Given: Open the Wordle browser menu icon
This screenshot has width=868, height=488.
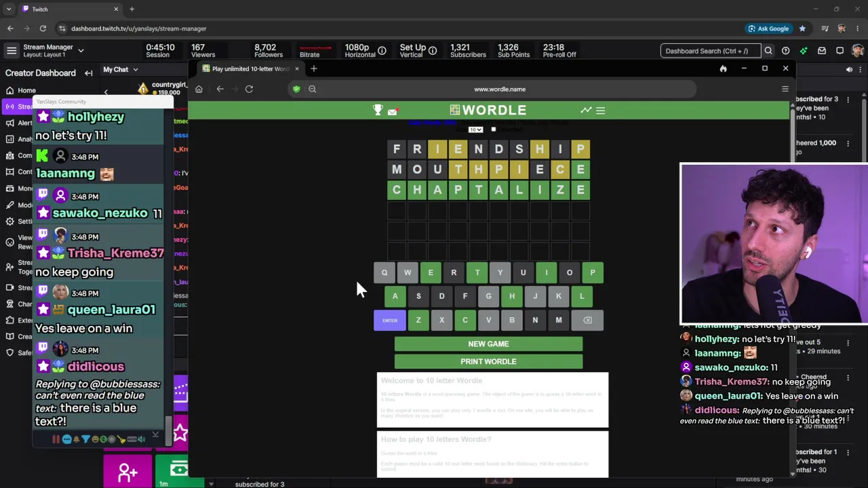Looking at the screenshot, I should click(785, 89).
